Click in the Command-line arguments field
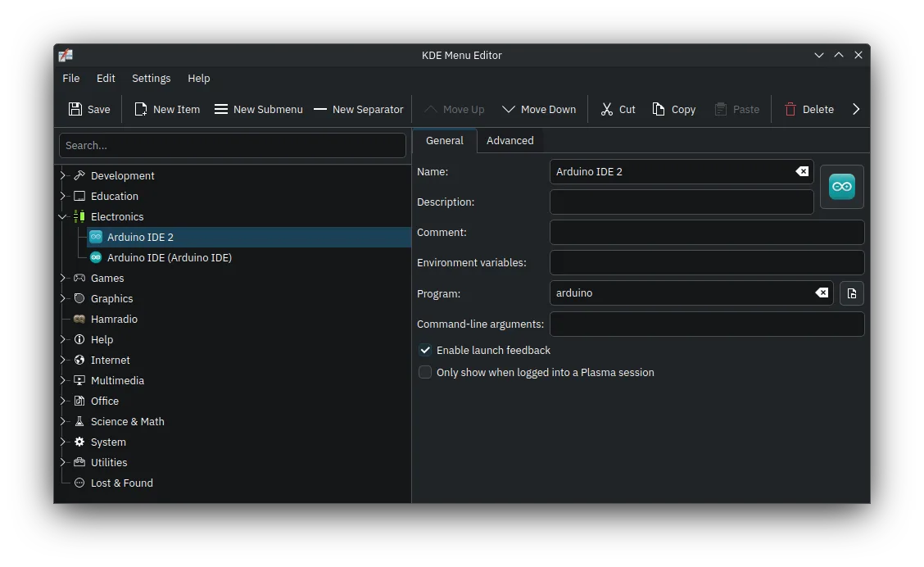924x567 pixels. pyautogui.click(x=707, y=324)
